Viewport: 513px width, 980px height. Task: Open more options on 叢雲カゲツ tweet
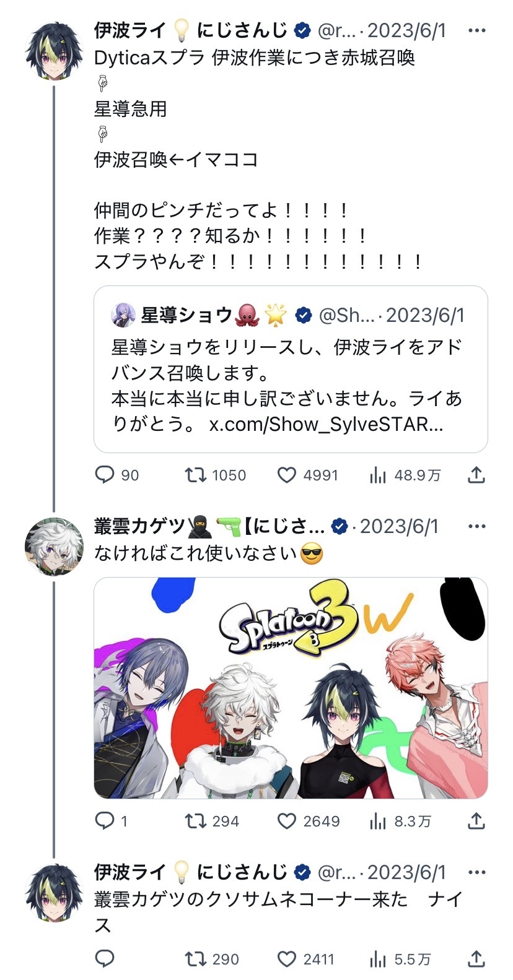pos(476,526)
